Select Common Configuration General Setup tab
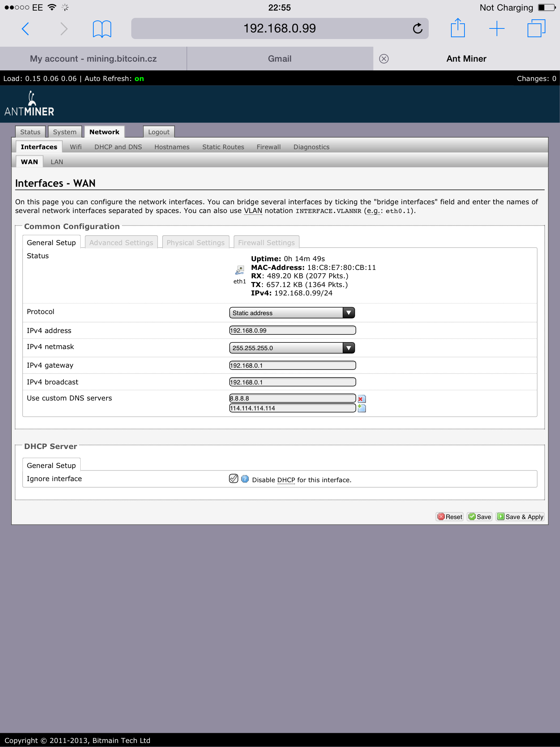The image size is (560, 747). tap(51, 243)
